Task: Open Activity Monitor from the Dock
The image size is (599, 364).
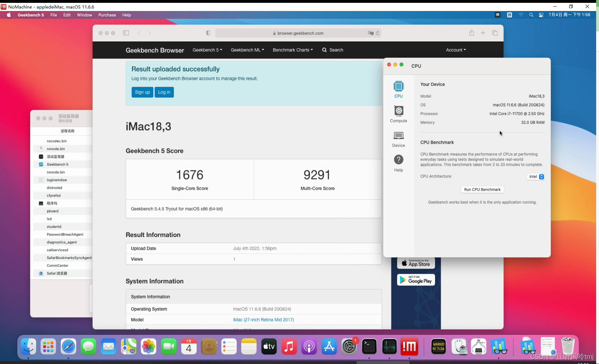Action: click(x=389, y=347)
